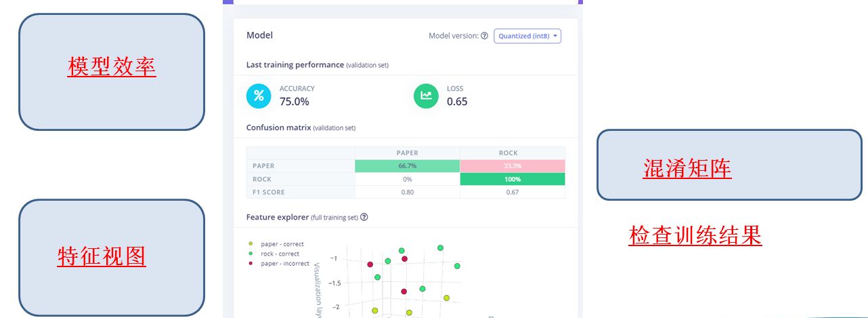
Task: Toggle 'paper - correct' legend entry
Action: pos(276,244)
